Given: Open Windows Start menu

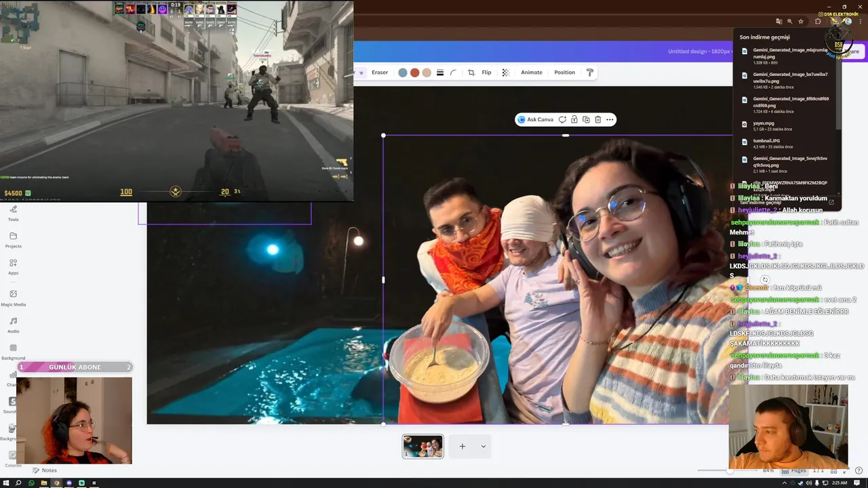Looking at the screenshot, I should coord(6,483).
